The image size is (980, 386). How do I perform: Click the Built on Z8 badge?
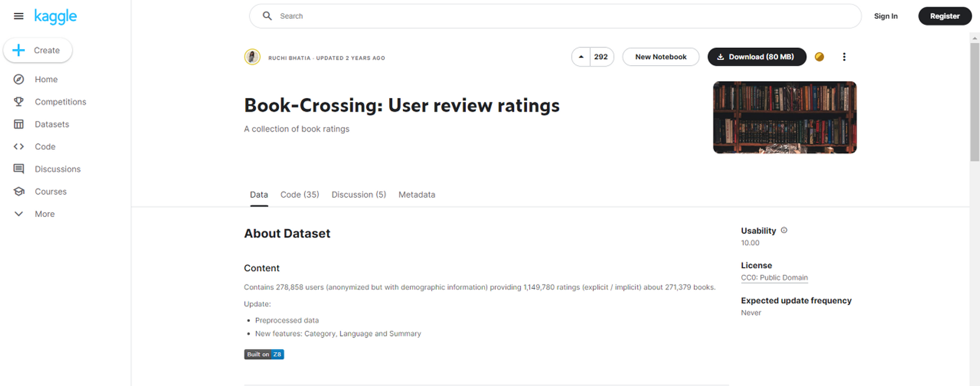click(x=264, y=354)
